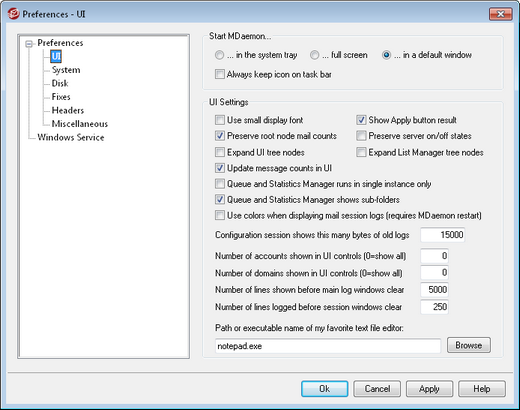Image resolution: width=520 pixels, height=410 pixels.
Task: Click the Browse button
Action: [469, 345]
